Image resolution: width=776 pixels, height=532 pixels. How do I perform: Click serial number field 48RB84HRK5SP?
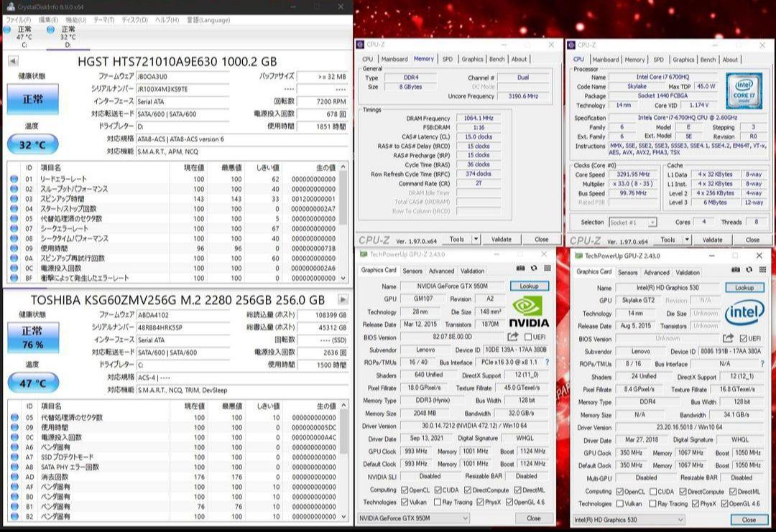(x=183, y=327)
